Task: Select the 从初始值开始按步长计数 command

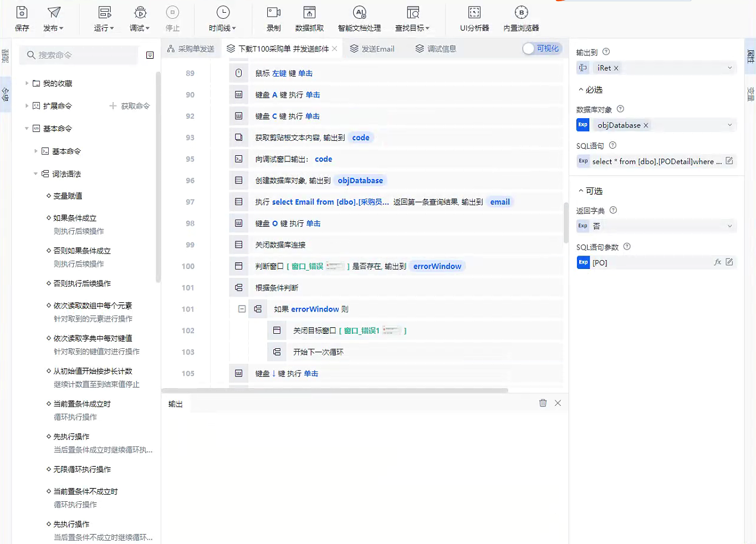Action: point(93,371)
